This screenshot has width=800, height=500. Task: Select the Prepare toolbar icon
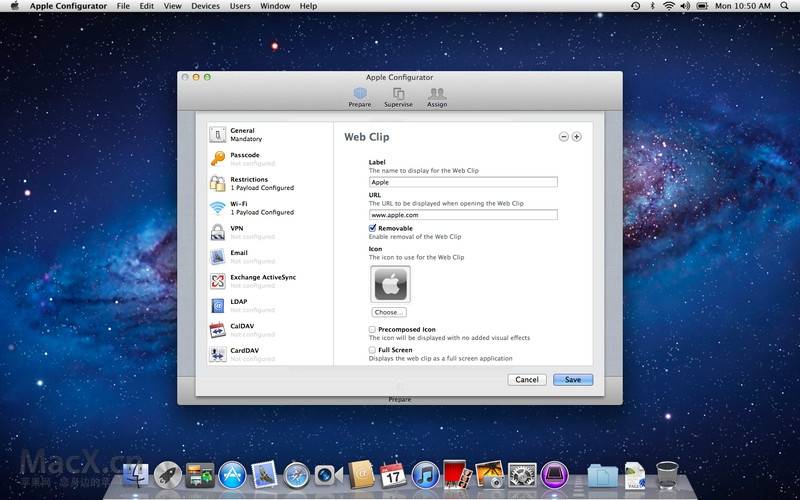tap(360, 96)
